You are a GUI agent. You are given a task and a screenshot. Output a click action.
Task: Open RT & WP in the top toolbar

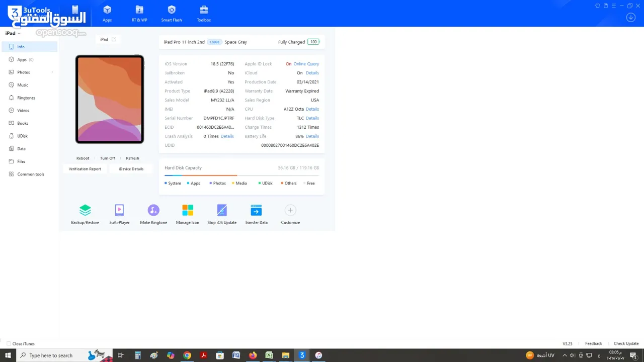coord(139,14)
